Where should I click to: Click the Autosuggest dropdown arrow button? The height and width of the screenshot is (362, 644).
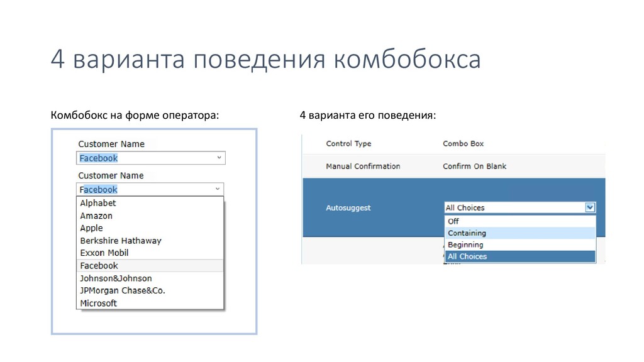(590, 207)
